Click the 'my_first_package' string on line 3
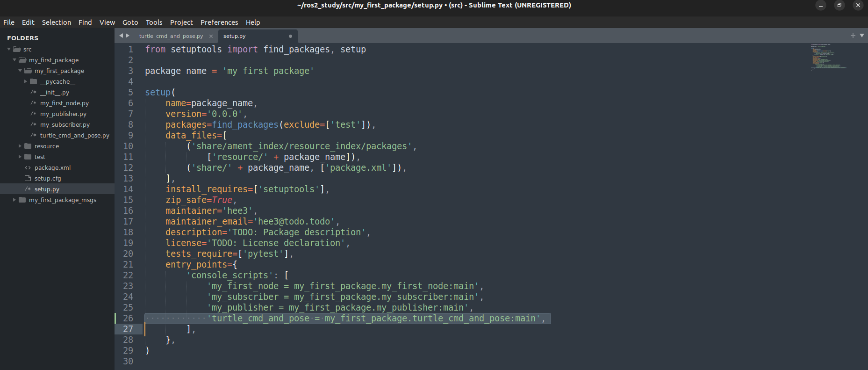The width and height of the screenshot is (868, 370). 268,71
